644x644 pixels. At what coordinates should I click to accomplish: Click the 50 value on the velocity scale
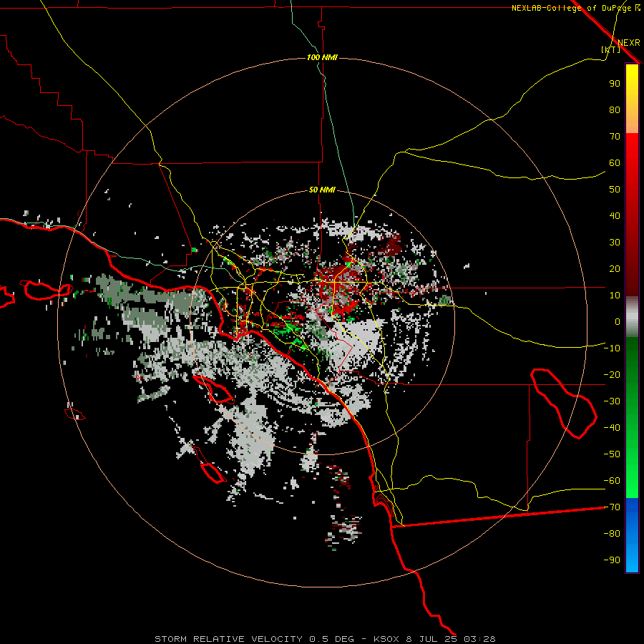[615, 190]
